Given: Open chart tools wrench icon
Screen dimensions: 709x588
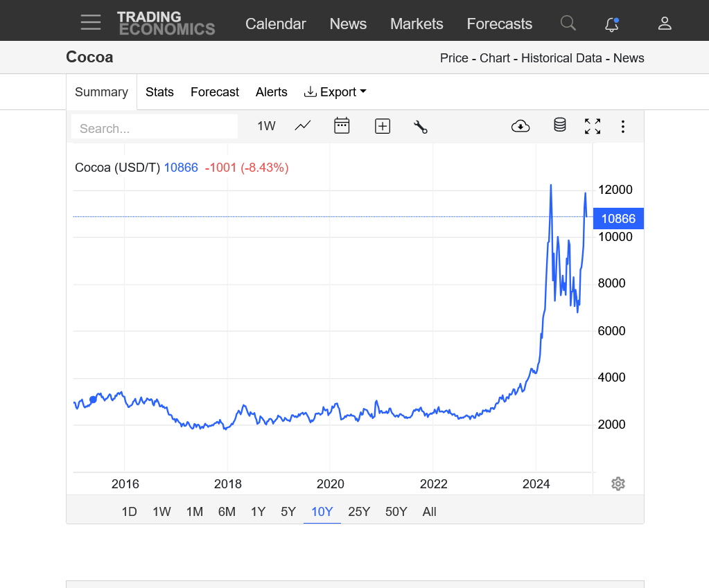Looking at the screenshot, I should click(x=421, y=127).
